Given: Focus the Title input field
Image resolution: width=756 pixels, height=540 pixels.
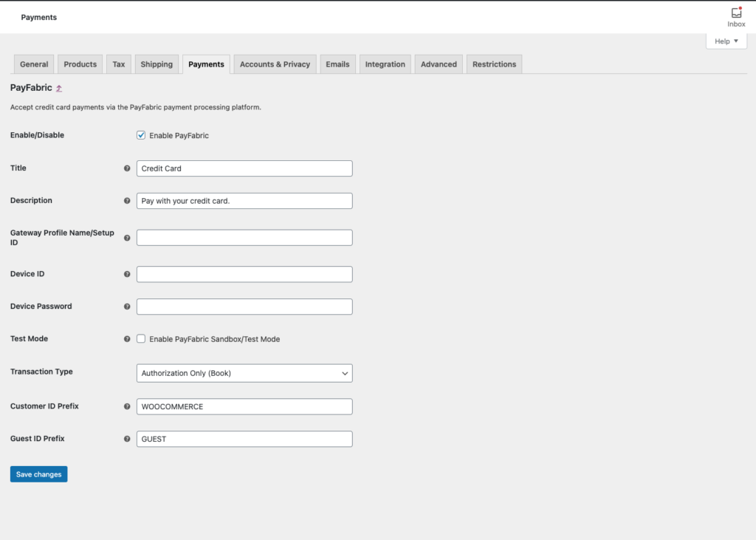Looking at the screenshot, I should pos(244,168).
